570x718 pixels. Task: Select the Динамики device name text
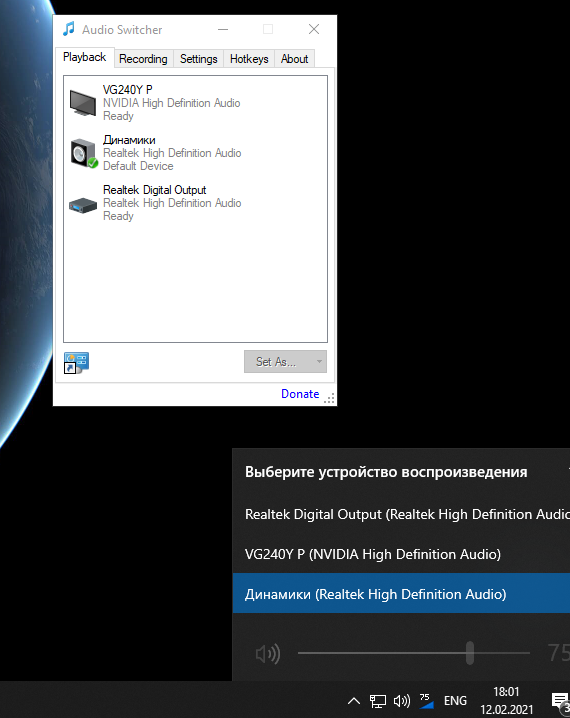(129, 140)
